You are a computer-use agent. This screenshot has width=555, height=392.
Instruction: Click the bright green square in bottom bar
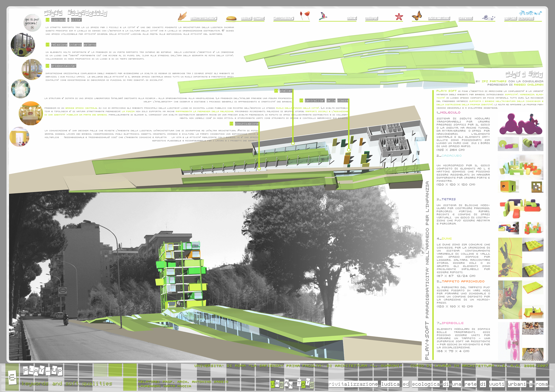130,384
